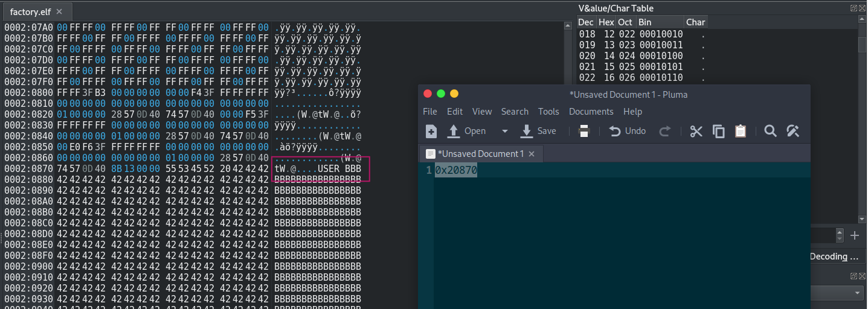The width and height of the screenshot is (868, 309).
Task: Click offset 0002:0900 in hex view
Action: pos(28,267)
